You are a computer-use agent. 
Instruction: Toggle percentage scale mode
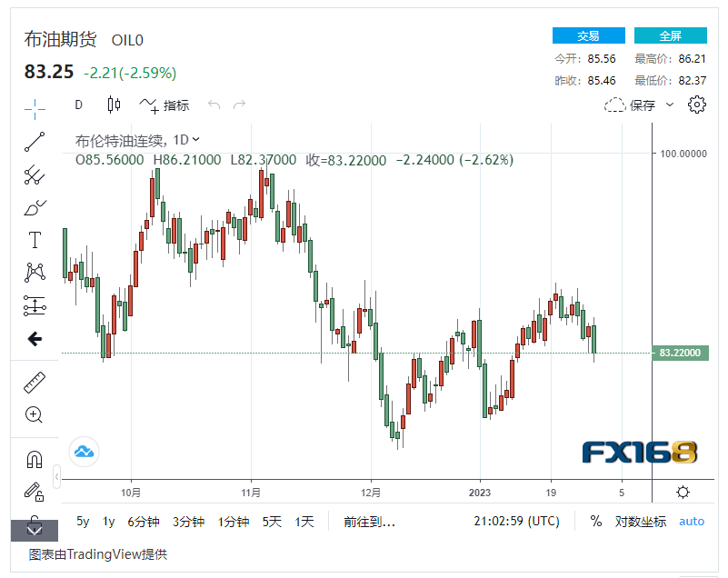(x=595, y=522)
